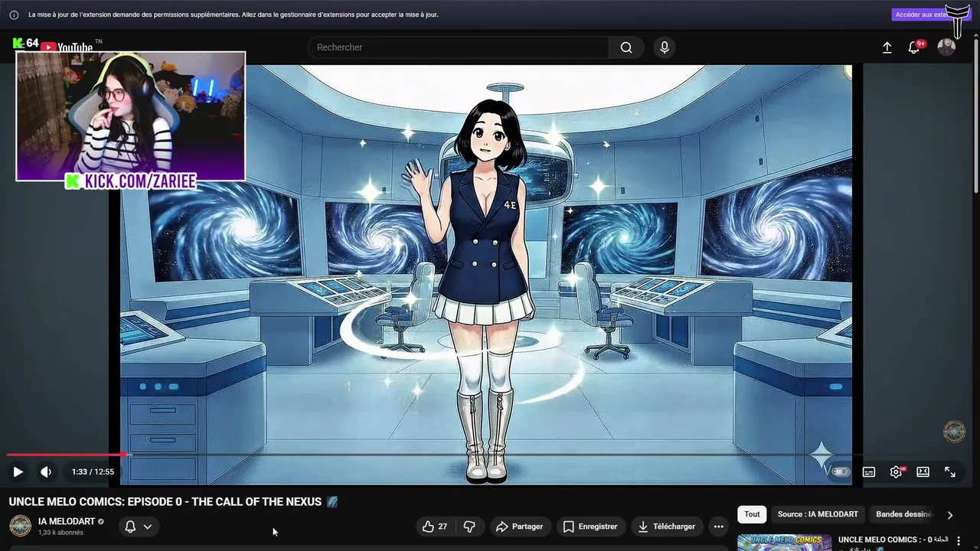Open the IA MELODART channel avatar

(20, 526)
